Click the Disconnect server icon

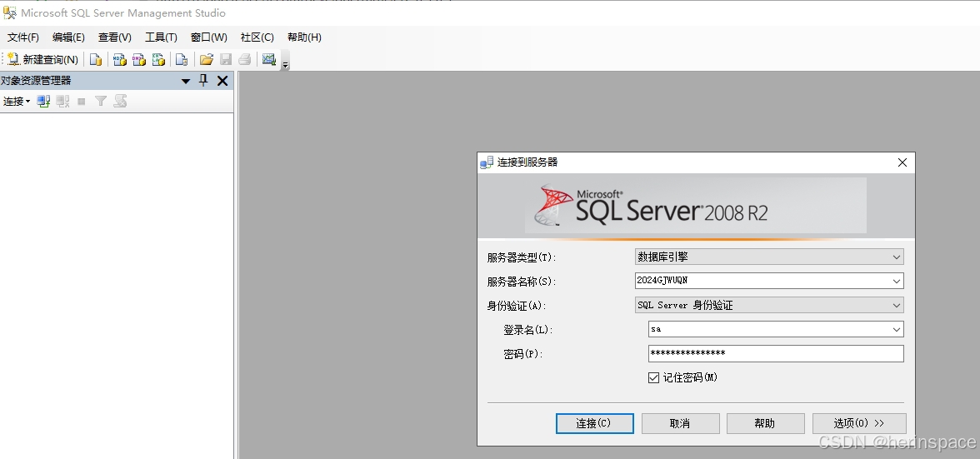62,101
